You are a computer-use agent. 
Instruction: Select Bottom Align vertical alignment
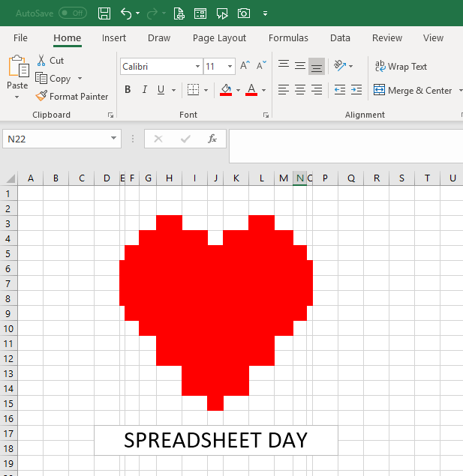pyautogui.click(x=317, y=66)
